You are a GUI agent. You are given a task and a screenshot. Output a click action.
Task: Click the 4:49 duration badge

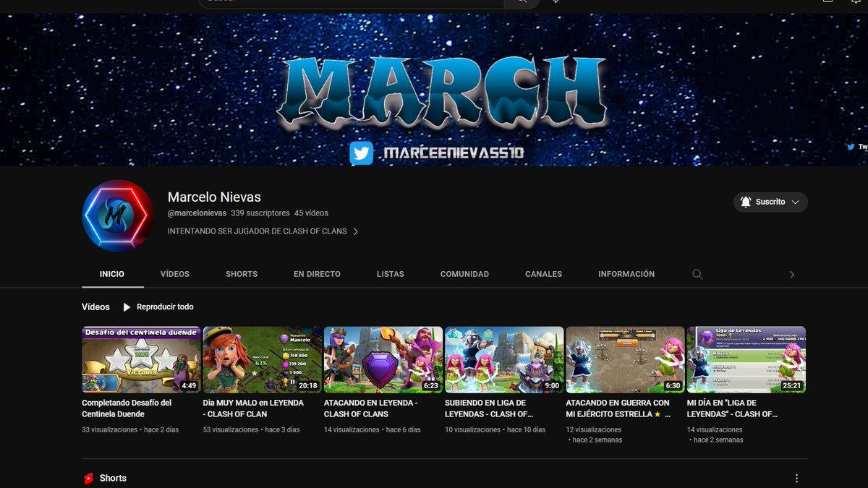point(189,386)
